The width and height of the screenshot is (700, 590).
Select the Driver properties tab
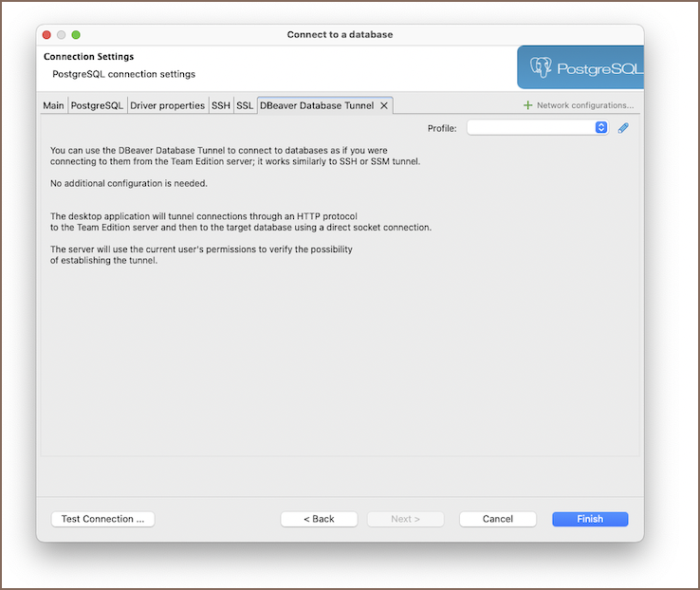click(167, 106)
